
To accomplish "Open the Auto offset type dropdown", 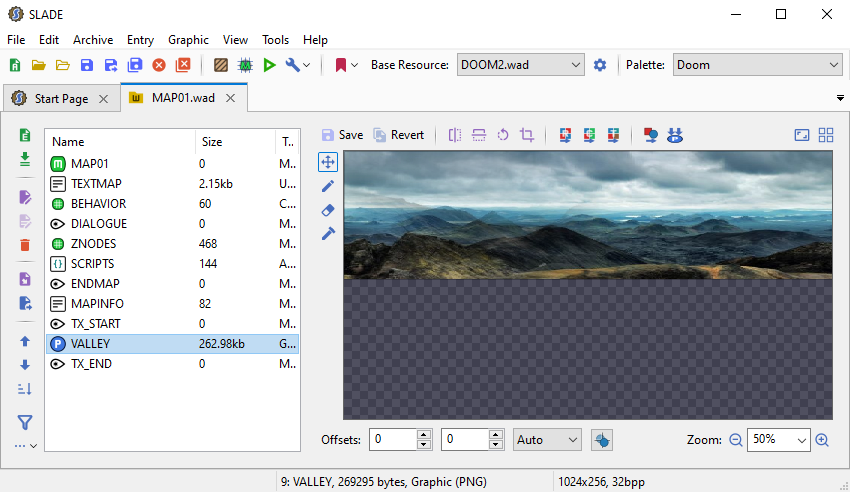I will [x=547, y=440].
